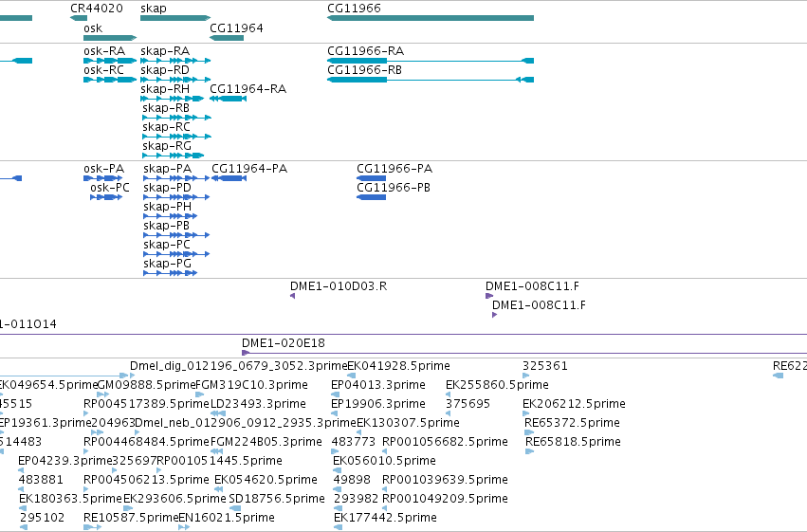Select transcript CG11966-RA

[431, 61]
